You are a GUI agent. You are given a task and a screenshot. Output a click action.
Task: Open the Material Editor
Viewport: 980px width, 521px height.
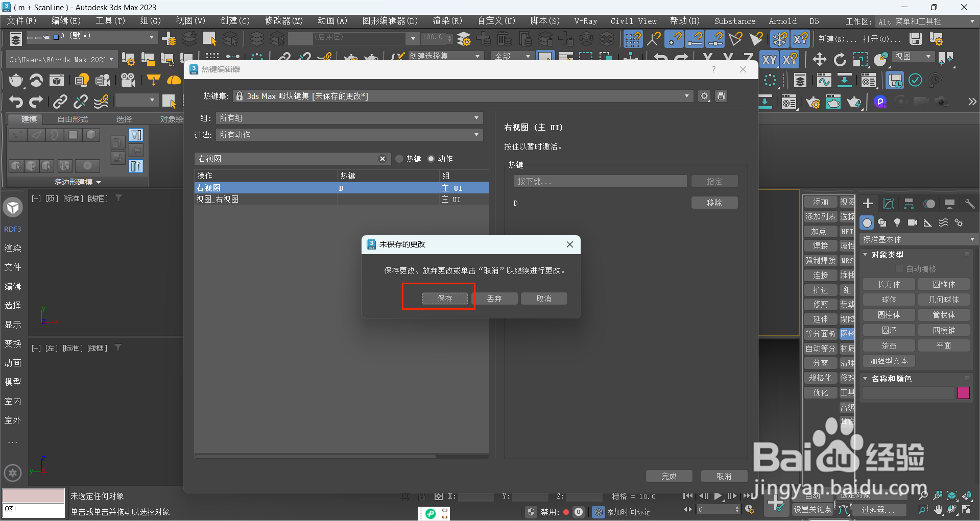[x=789, y=102]
